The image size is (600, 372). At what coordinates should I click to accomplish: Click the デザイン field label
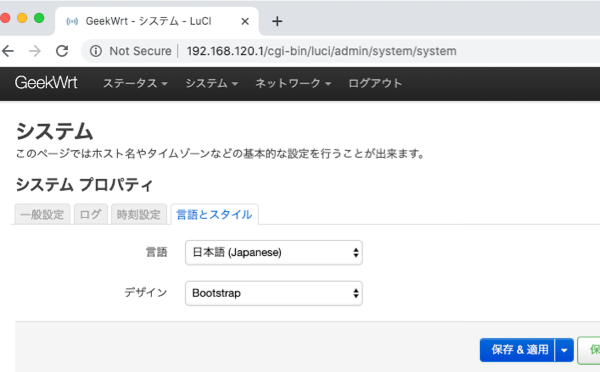pyautogui.click(x=146, y=293)
